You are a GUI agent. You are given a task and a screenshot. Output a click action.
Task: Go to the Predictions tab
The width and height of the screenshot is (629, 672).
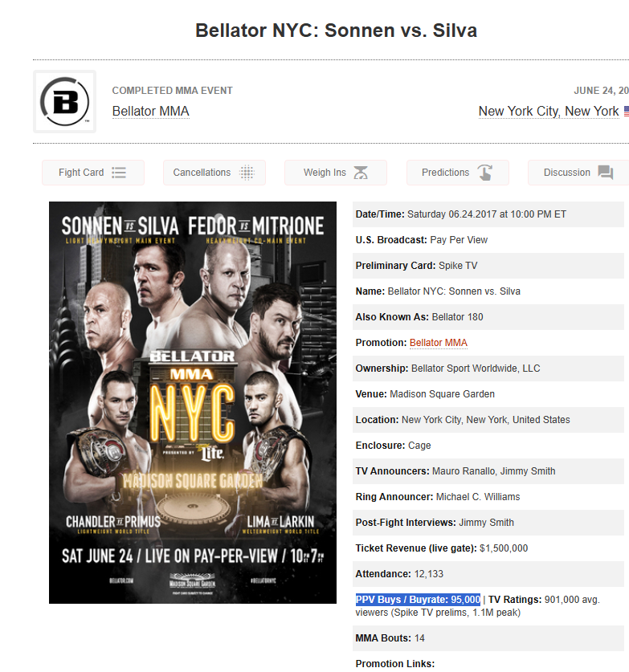click(x=458, y=173)
